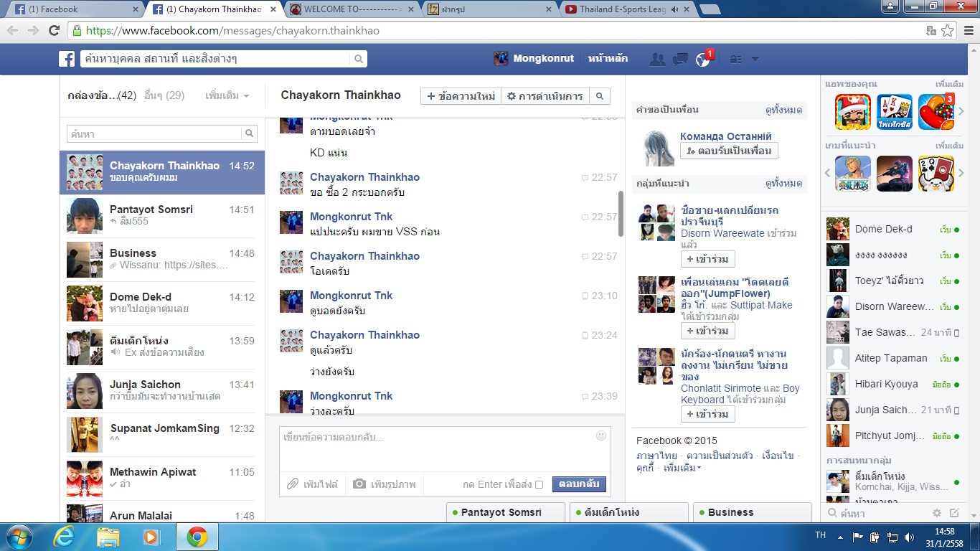Open the One Piece game icon
Screen dimensions: 980x551
coord(853,174)
